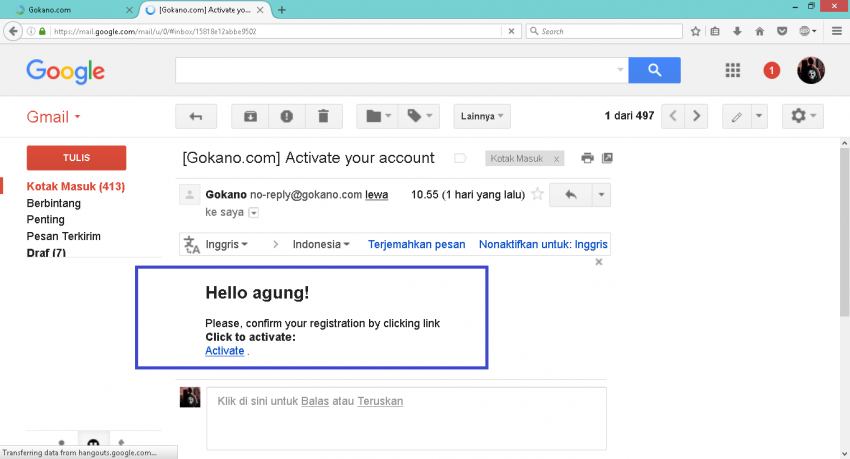850x459 pixels.
Task: Open Draf (7) folder
Action: (46, 253)
